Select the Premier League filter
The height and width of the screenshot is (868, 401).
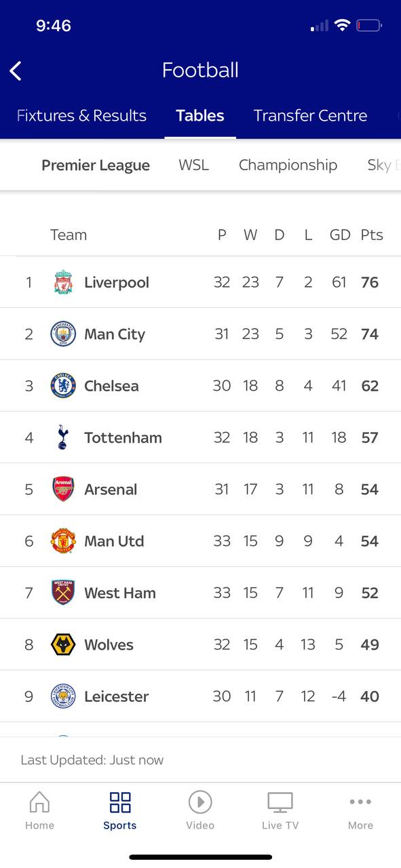tap(96, 165)
